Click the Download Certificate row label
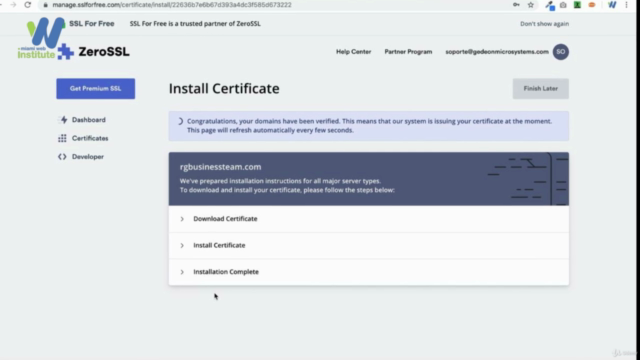The image size is (640, 360). (x=225, y=219)
